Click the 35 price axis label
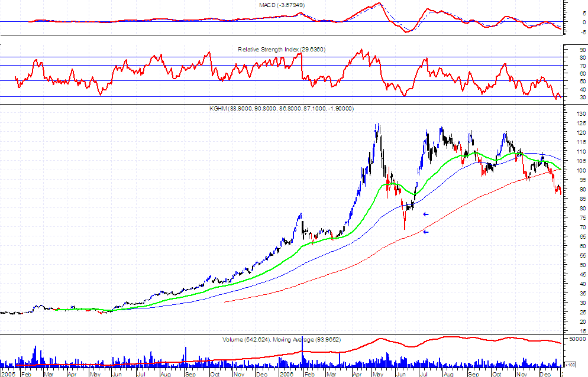Screen dimensions: 588x377 pyautogui.click(x=583, y=294)
